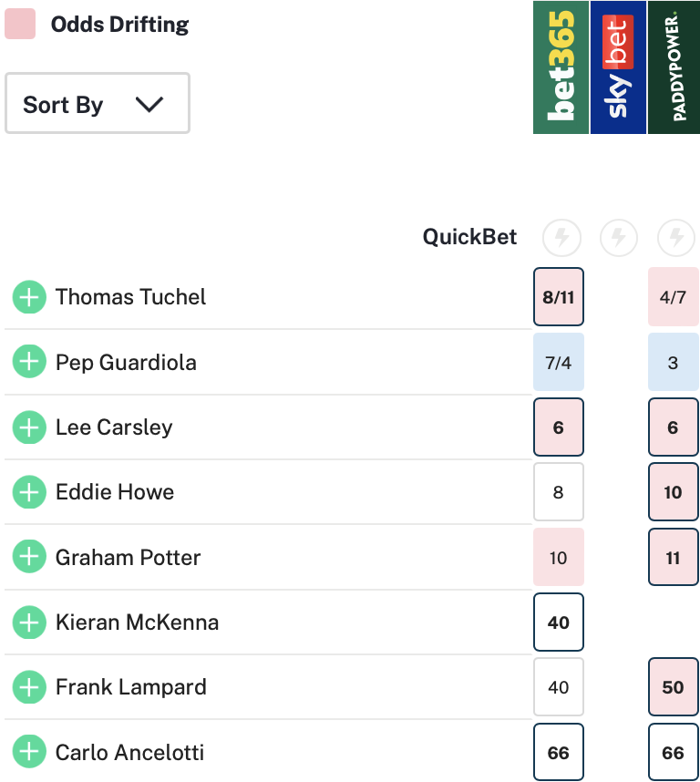Click plus icon next to Lee Carsley

click(x=29, y=427)
